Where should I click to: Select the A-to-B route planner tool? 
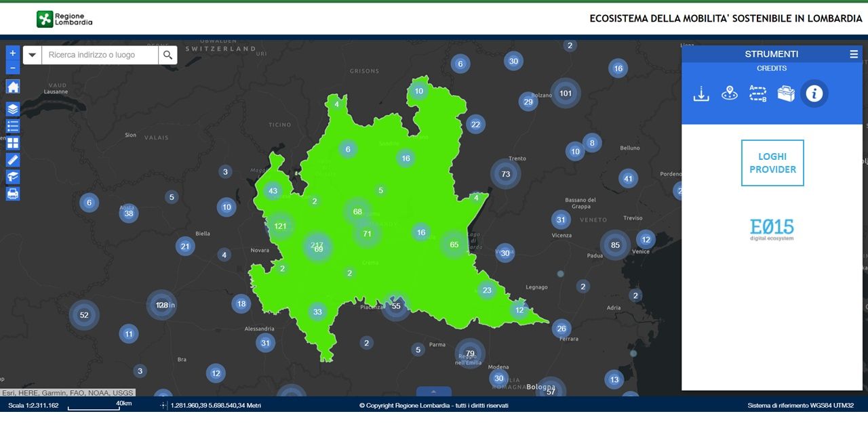757,94
